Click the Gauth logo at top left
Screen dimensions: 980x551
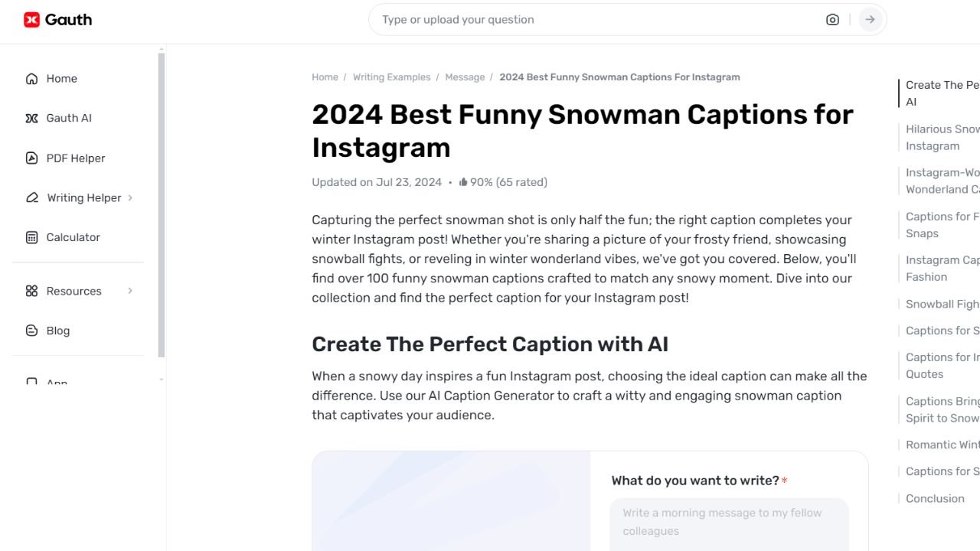coord(57,20)
